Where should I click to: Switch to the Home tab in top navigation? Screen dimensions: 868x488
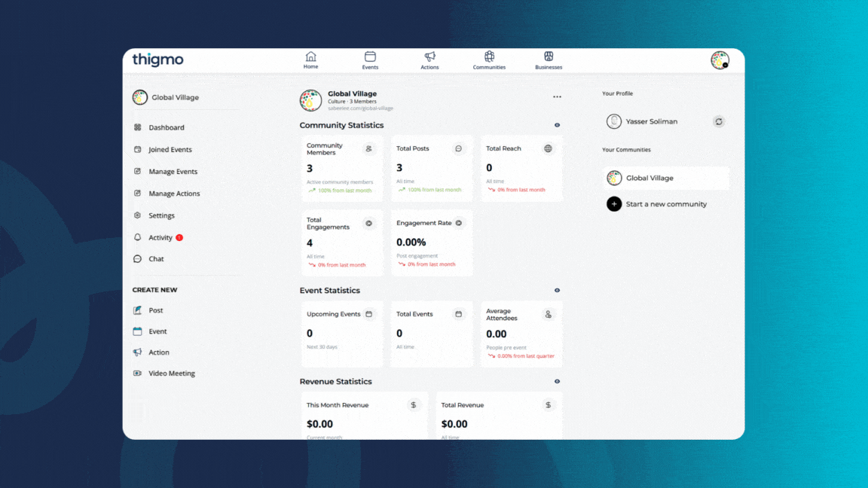(x=310, y=60)
